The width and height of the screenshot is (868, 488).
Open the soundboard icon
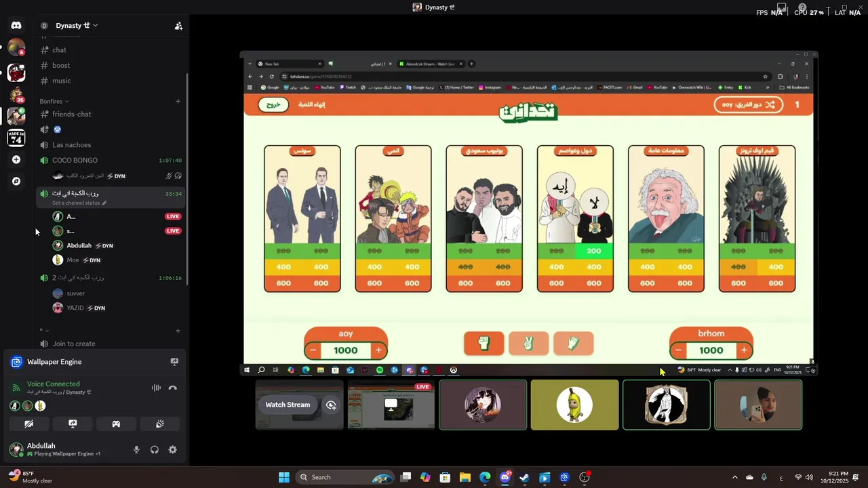[160, 424]
